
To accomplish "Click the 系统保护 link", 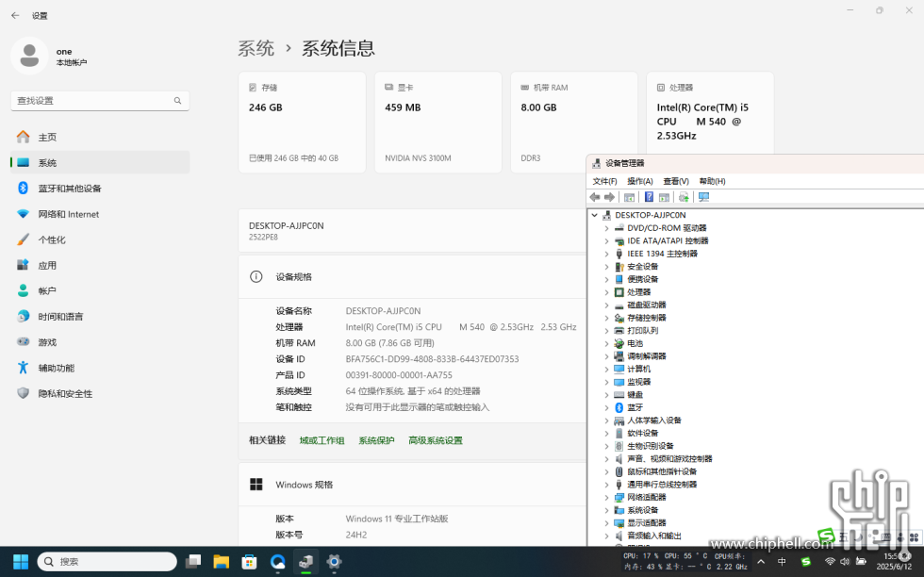I will click(x=376, y=440).
